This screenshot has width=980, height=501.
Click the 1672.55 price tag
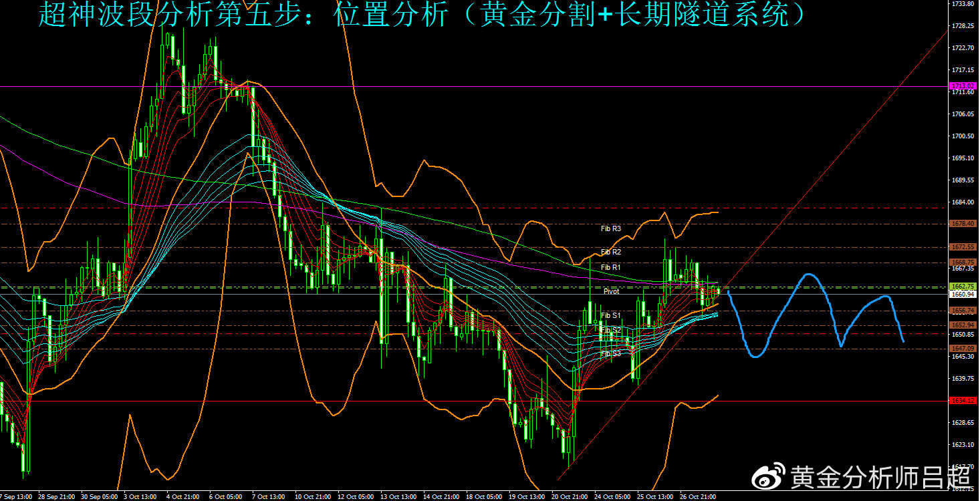963,247
